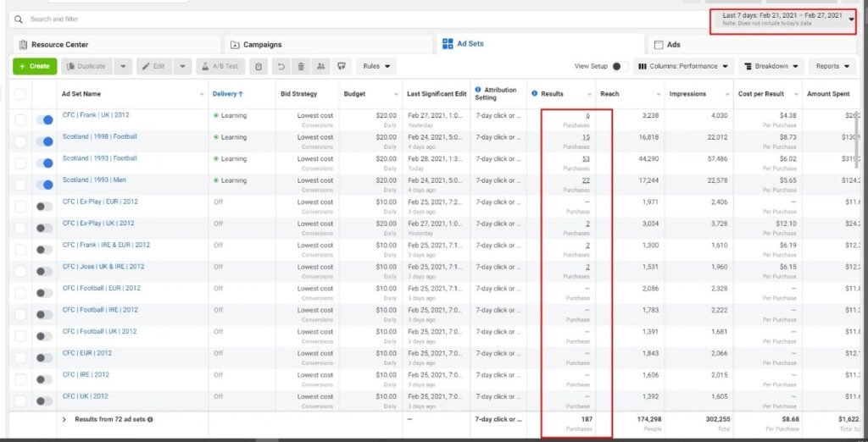The width and height of the screenshot is (868, 442).
Task: Switch to the Ads tab
Action: [673, 44]
